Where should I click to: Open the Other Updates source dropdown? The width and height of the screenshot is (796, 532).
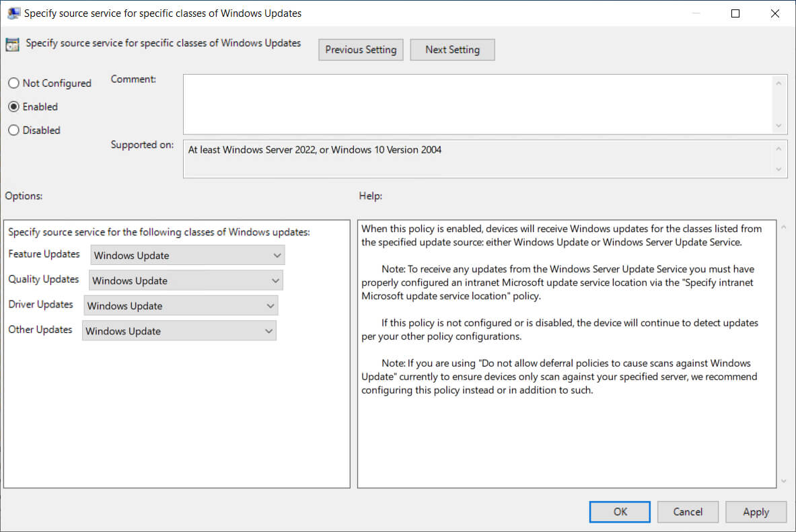tap(179, 331)
